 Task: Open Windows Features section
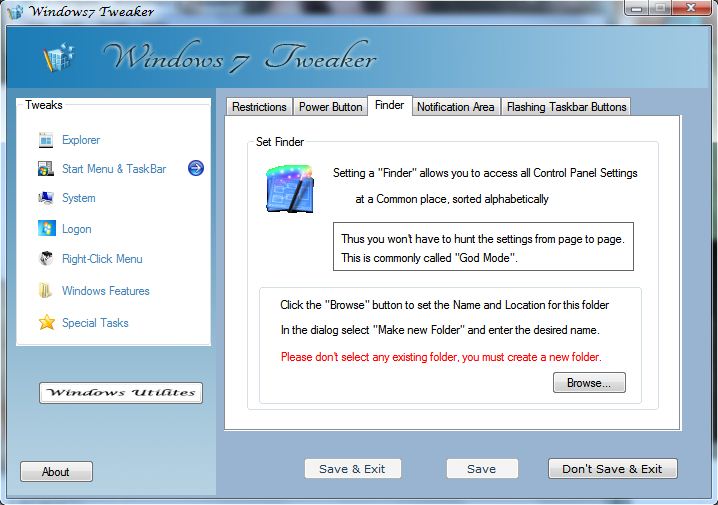(x=106, y=291)
